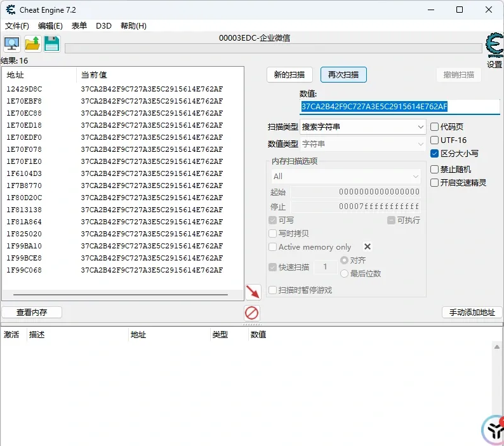Select result row 1F81A864

[123, 222]
